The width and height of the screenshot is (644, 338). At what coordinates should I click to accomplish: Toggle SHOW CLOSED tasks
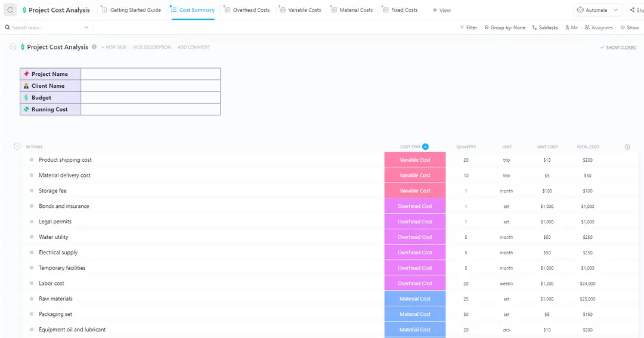point(618,48)
